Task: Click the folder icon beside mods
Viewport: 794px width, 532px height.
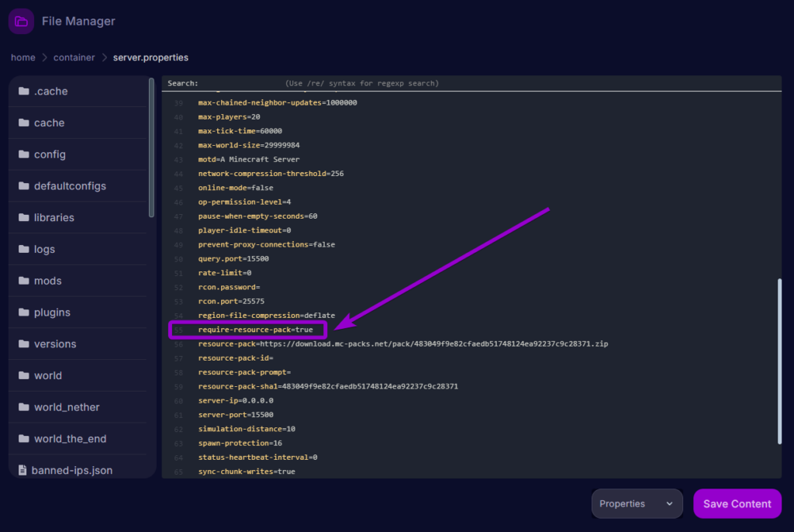Action: [24, 280]
